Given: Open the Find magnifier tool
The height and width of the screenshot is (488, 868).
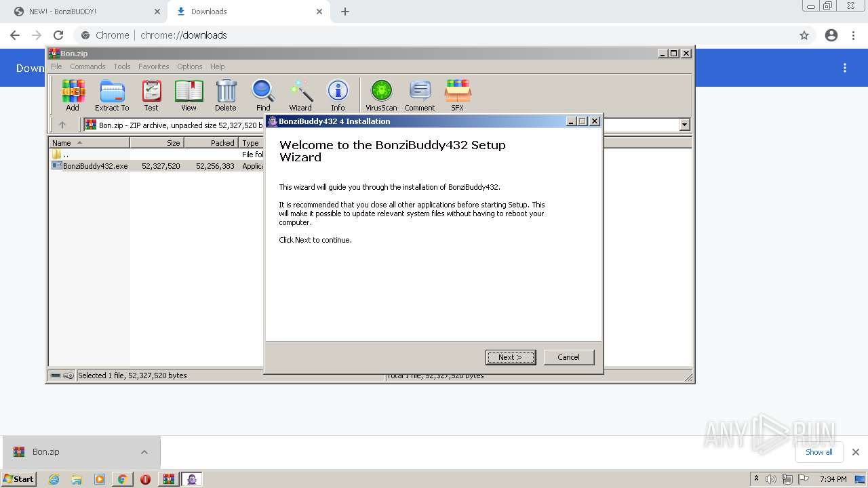Looking at the screenshot, I should (x=263, y=95).
